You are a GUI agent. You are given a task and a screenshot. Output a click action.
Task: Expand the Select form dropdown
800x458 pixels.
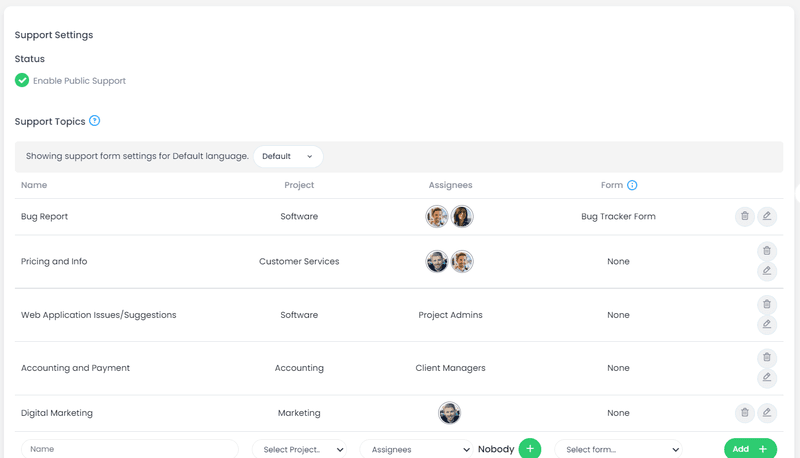coord(617,449)
